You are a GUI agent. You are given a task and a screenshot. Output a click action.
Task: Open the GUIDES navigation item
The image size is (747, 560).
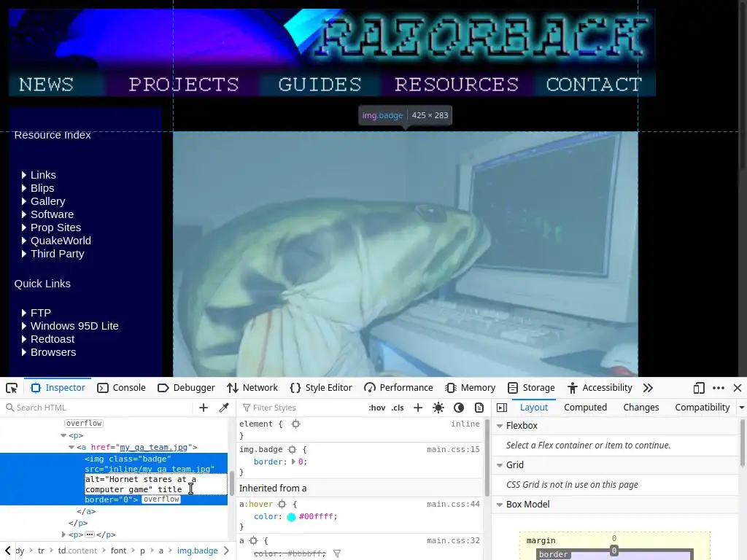point(320,85)
